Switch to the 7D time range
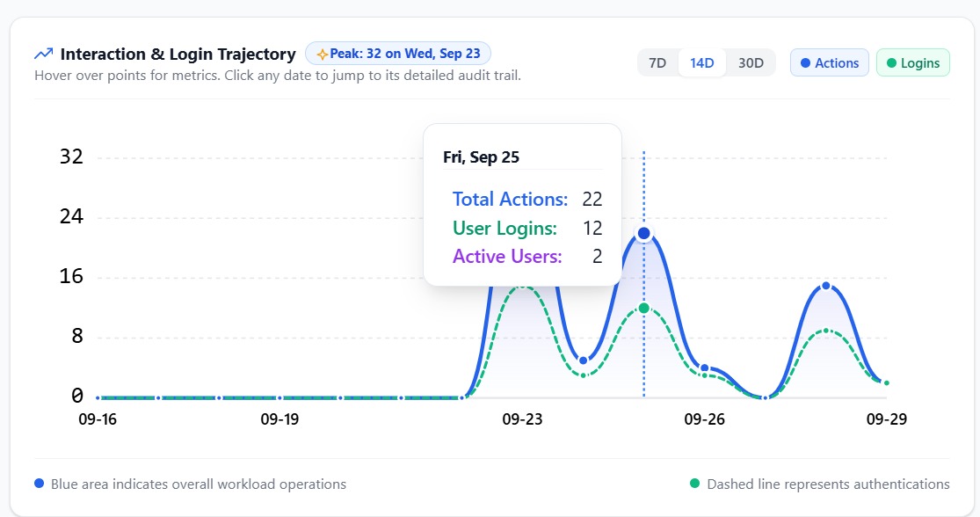Image resolution: width=980 pixels, height=517 pixels. [x=657, y=62]
